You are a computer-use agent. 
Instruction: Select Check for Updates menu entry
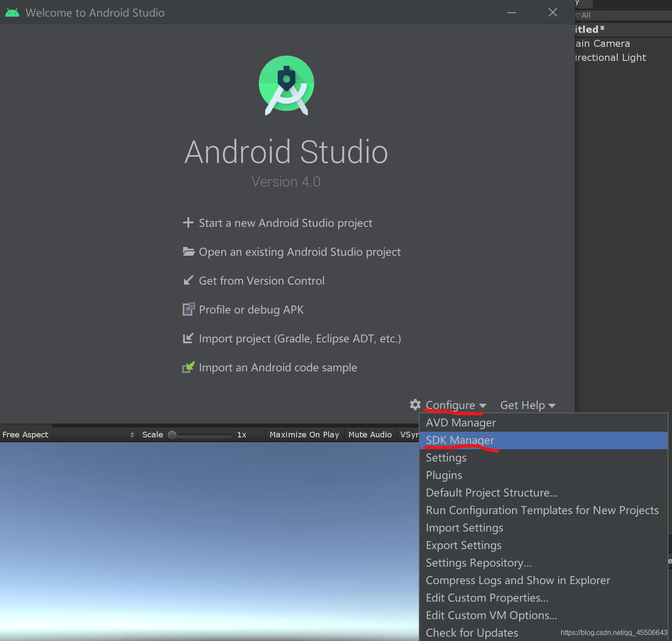tap(544, 633)
